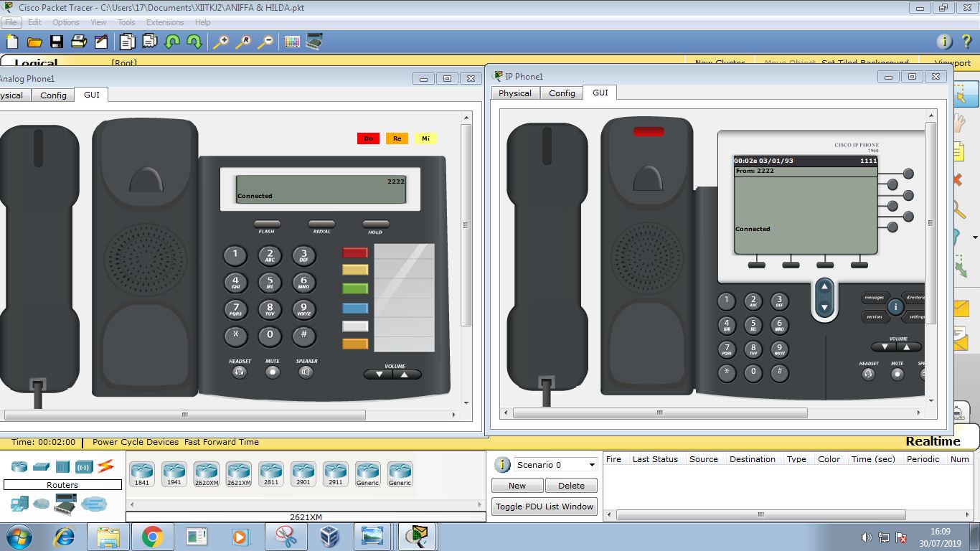The height and width of the screenshot is (551, 980).
Task: Open the Activity Wizard toolbar icon
Action: 101,42
